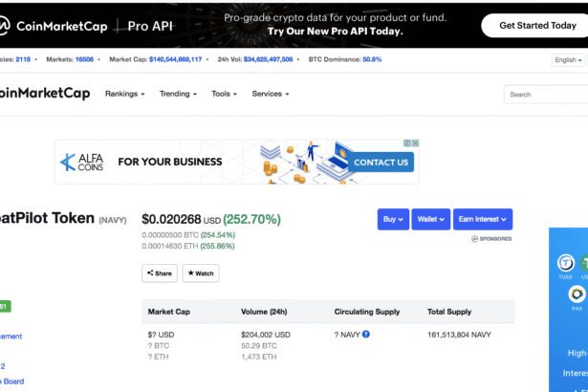The height and width of the screenshot is (392, 588).
Task: Click the Alfa Coins logo in ad
Action: click(x=81, y=162)
